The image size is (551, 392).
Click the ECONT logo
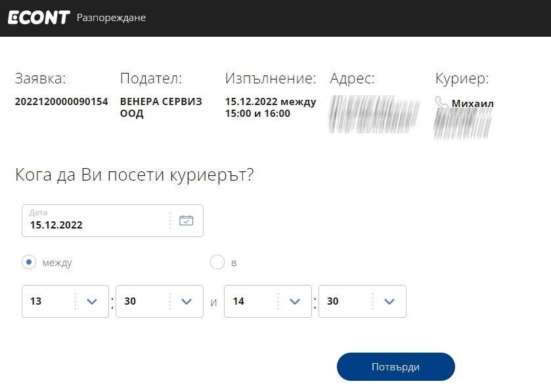coord(39,18)
